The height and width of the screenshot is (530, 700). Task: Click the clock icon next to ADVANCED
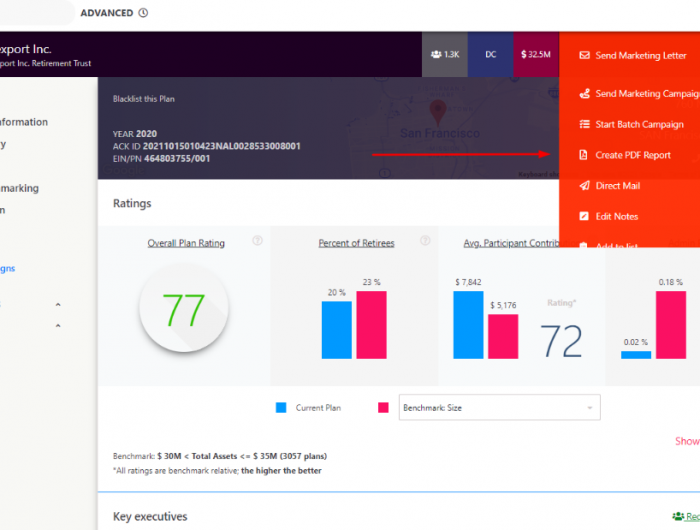click(143, 13)
